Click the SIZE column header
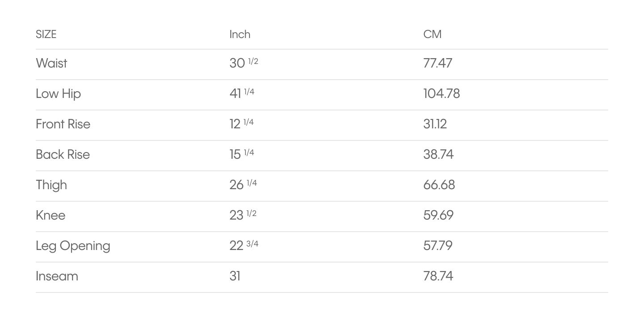Image resolution: width=644 pixels, height=322 pixels. (46, 34)
